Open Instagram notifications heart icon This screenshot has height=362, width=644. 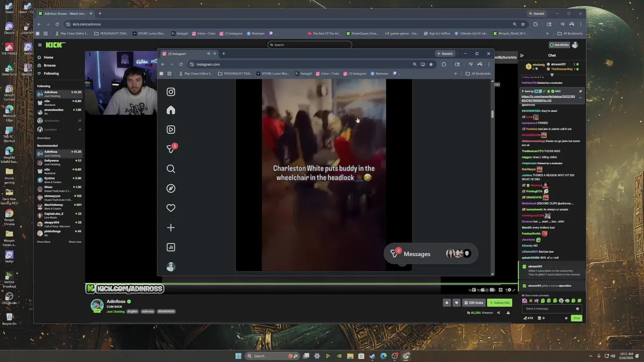tap(171, 208)
